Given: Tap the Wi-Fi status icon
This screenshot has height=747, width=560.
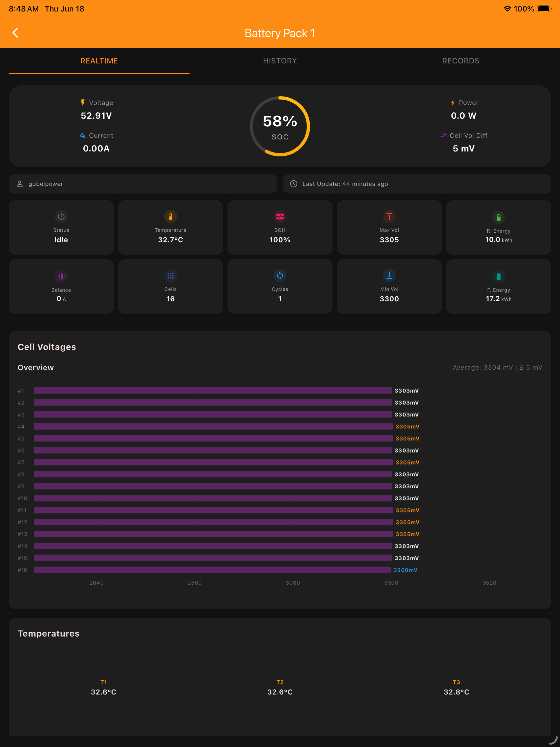Looking at the screenshot, I should [507, 9].
